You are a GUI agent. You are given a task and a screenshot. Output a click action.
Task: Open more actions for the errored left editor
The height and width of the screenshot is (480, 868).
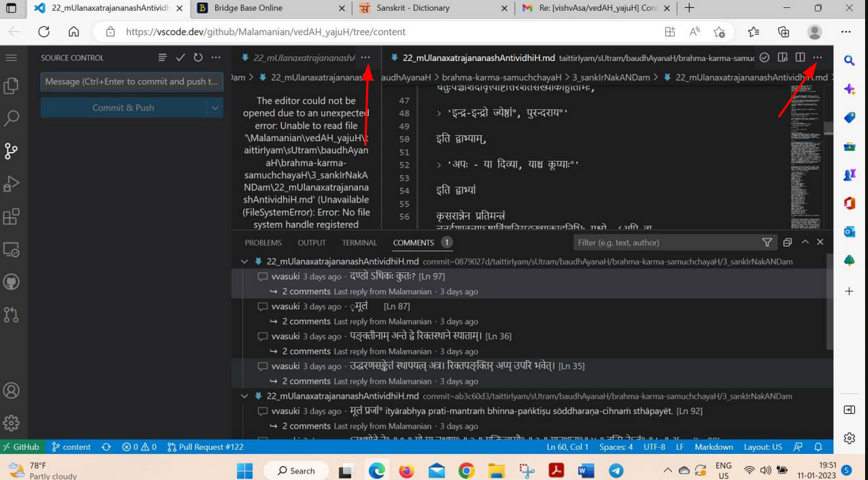[x=365, y=57]
